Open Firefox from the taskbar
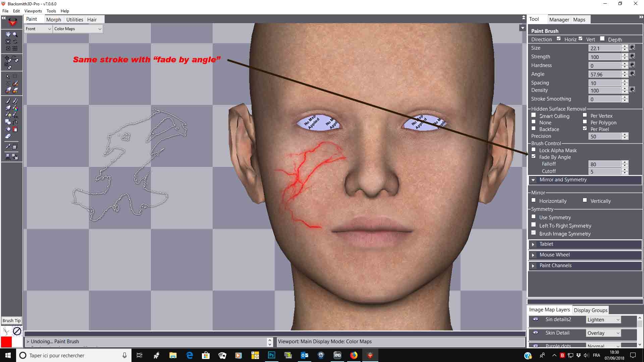This screenshot has width=644, height=362. [x=354, y=355]
